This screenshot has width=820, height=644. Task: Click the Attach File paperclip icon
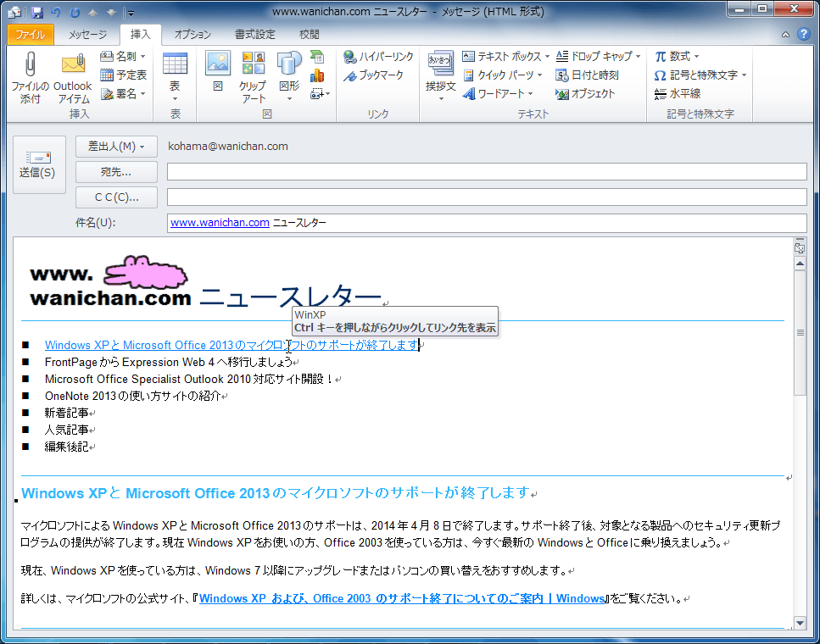point(30,77)
